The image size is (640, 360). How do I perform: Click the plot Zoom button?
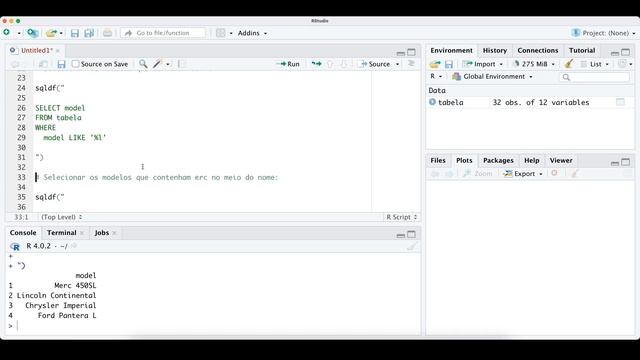(478, 174)
